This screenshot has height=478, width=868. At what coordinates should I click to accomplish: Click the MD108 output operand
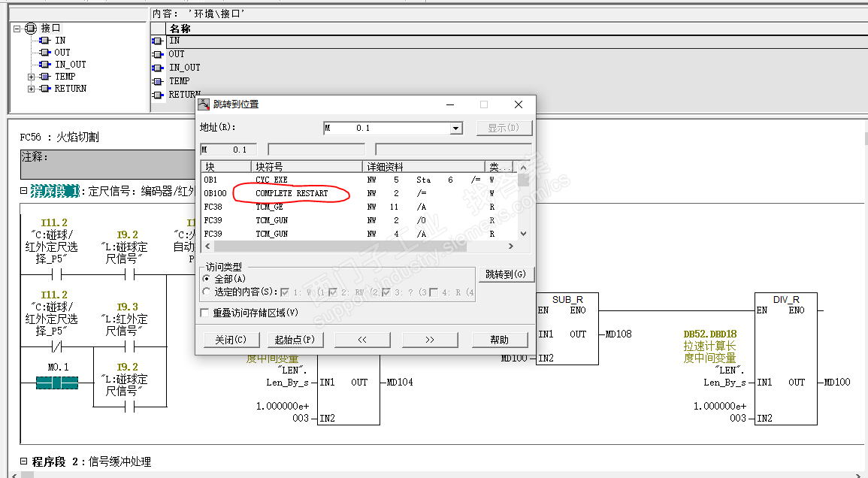[x=618, y=334]
